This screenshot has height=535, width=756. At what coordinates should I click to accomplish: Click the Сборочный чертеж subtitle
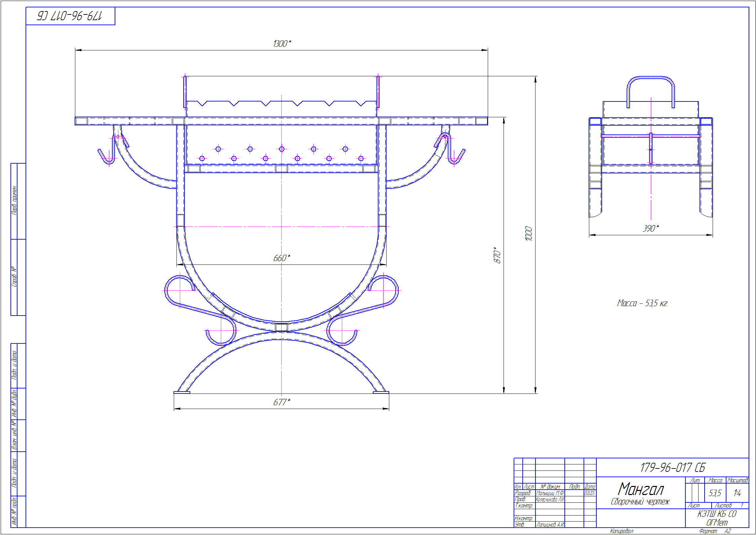[640, 502]
